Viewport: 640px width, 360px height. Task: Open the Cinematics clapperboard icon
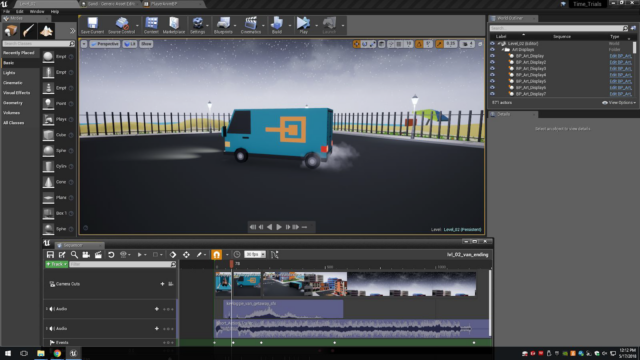pos(251,25)
